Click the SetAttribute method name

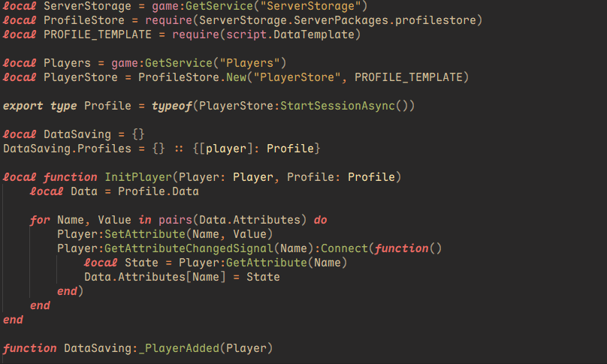coord(145,234)
